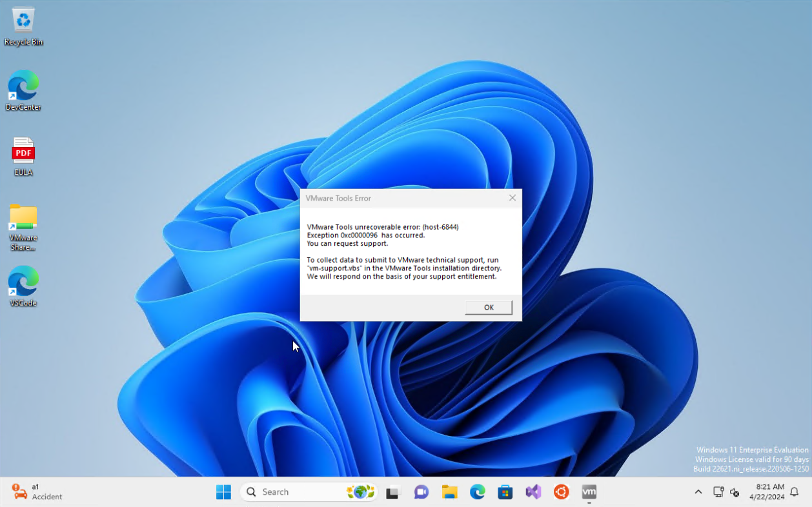
Task: Open Ubuntu from the taskbar
Action: tap(561, 492)
